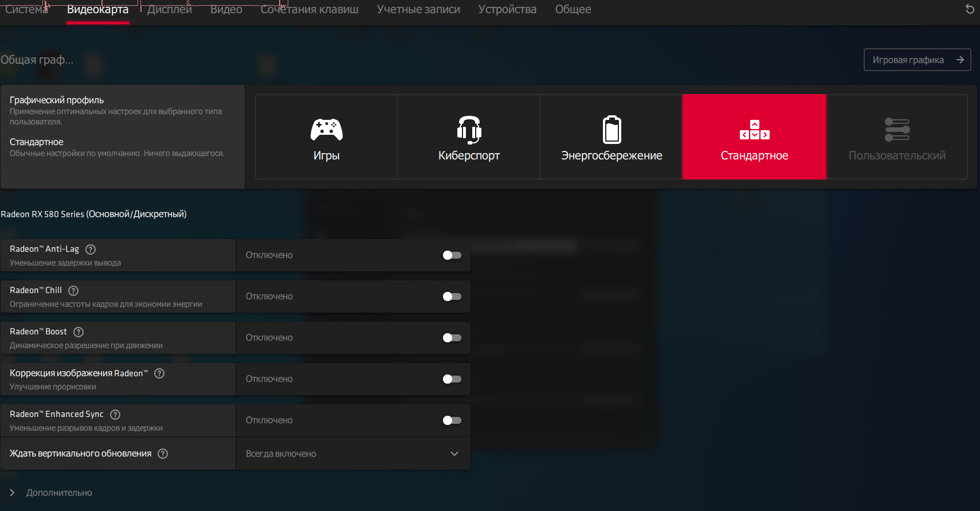
Task: Click the Игровая графика button
Action: 917,60
